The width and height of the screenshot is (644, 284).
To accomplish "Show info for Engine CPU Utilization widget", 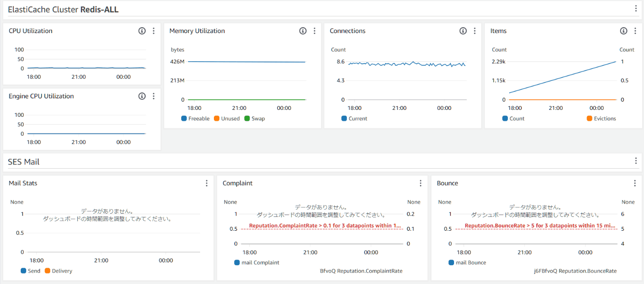I will point(142,96).
